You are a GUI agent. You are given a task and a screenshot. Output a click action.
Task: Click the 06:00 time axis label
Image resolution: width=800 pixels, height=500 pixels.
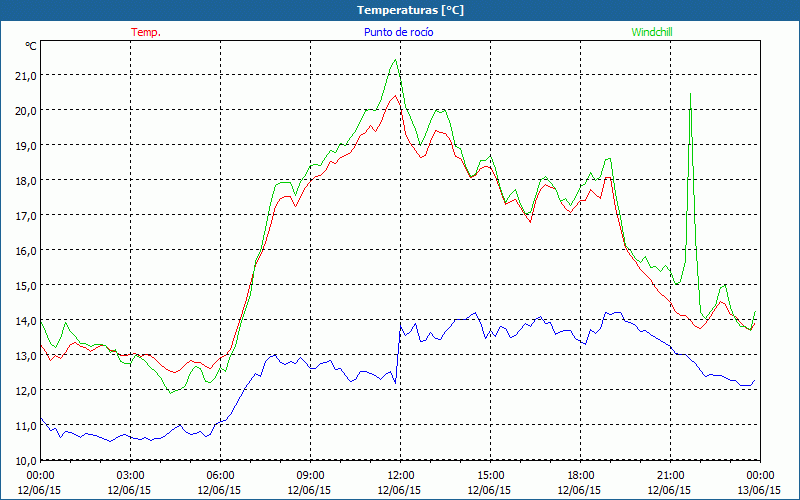pyautogui.click(x=220, y=476)
